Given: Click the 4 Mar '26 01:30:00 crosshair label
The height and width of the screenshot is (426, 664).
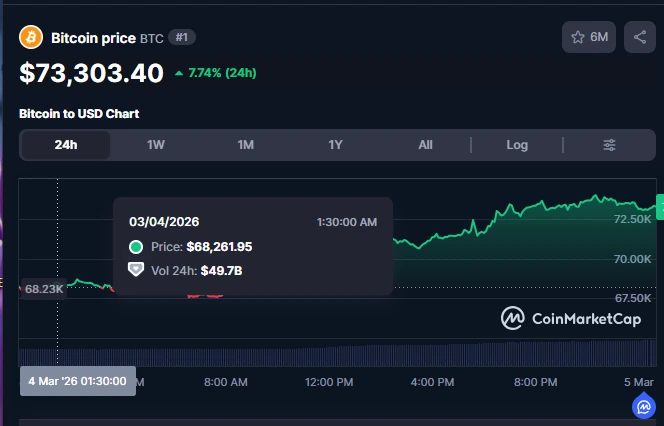Looking at the screenshot, I should click(x=78, y=381).
